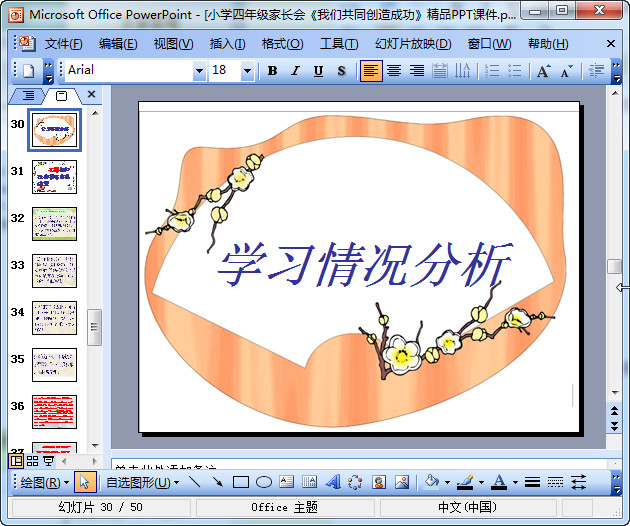Toggle bold formatting
The width and height of the screenshot is (630, 526).
[272, 71]
